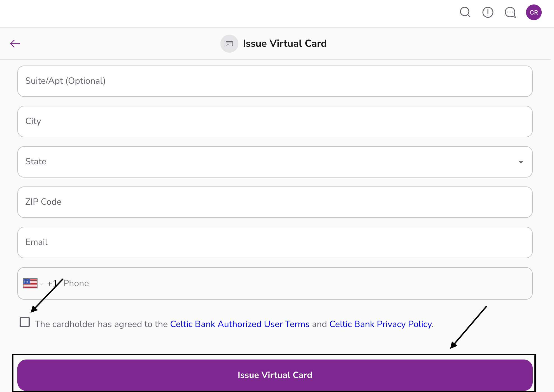This screenshot has height=392, width=554.
Task: Click the card icon beside the title
Action: click(229, 44)
